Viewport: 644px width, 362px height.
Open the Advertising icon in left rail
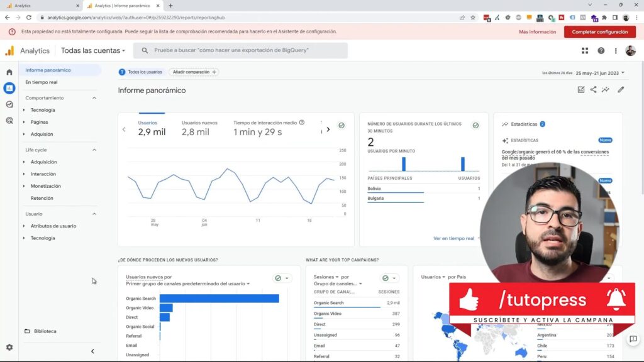9,120
